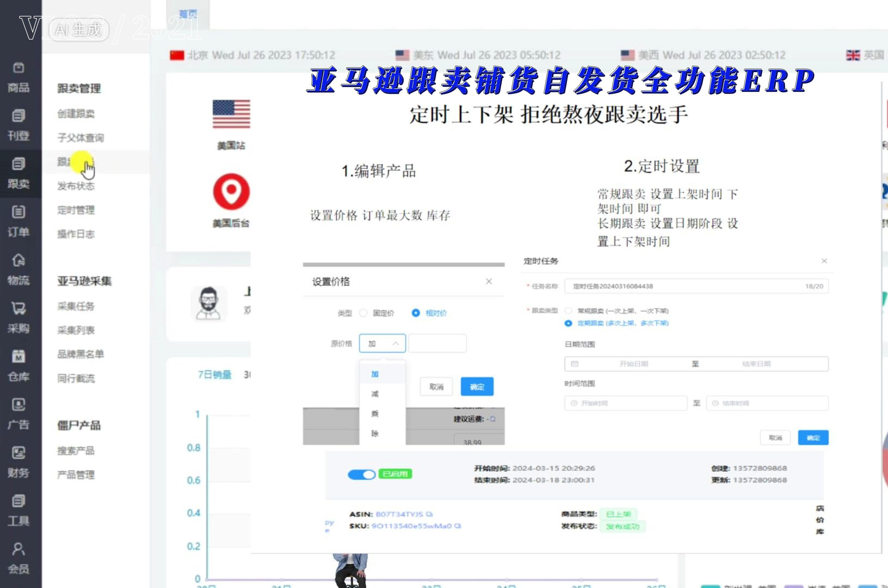Open 子父体查询 menu item
Image resolution: width=888 pixels, height=588 pixels.
[81, 138]
